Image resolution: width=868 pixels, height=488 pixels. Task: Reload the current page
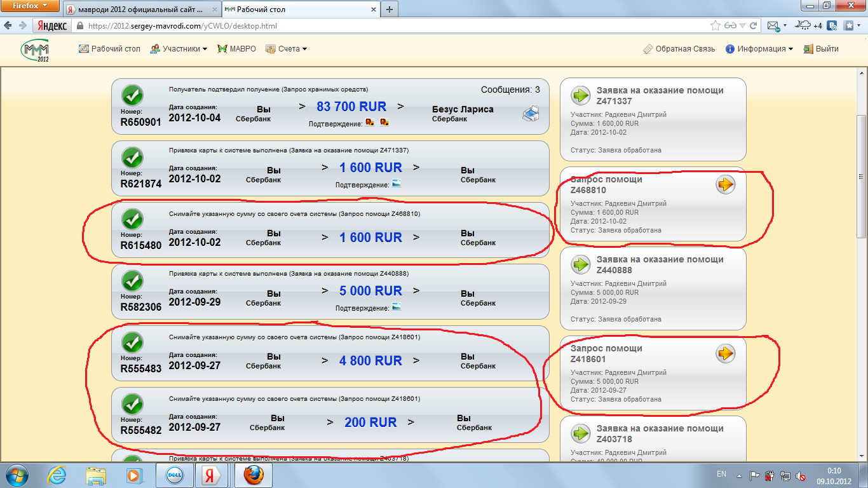[x=753, y=26]
